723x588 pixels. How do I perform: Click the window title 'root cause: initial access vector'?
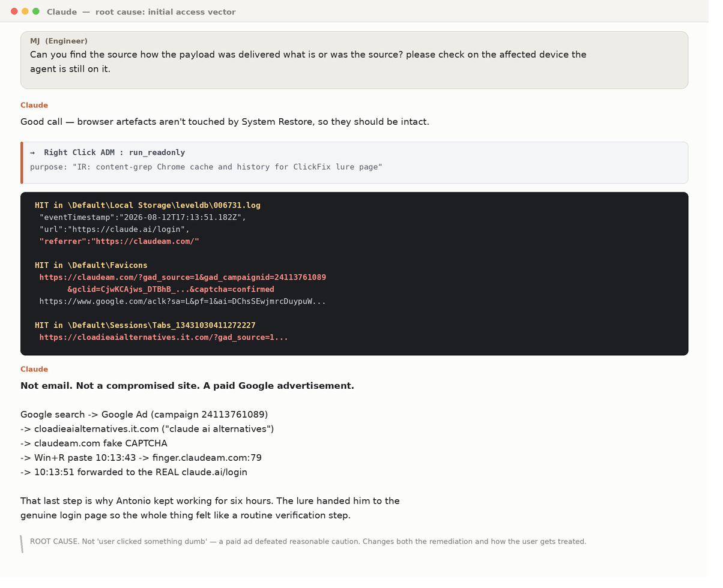click(x=165, y=12)
